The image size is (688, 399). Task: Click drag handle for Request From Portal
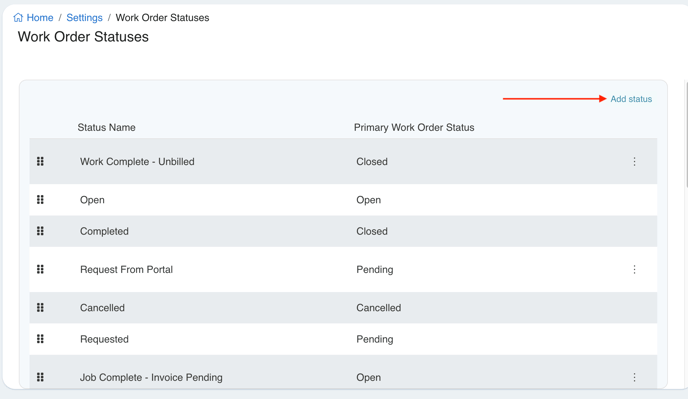pos(40,269)
